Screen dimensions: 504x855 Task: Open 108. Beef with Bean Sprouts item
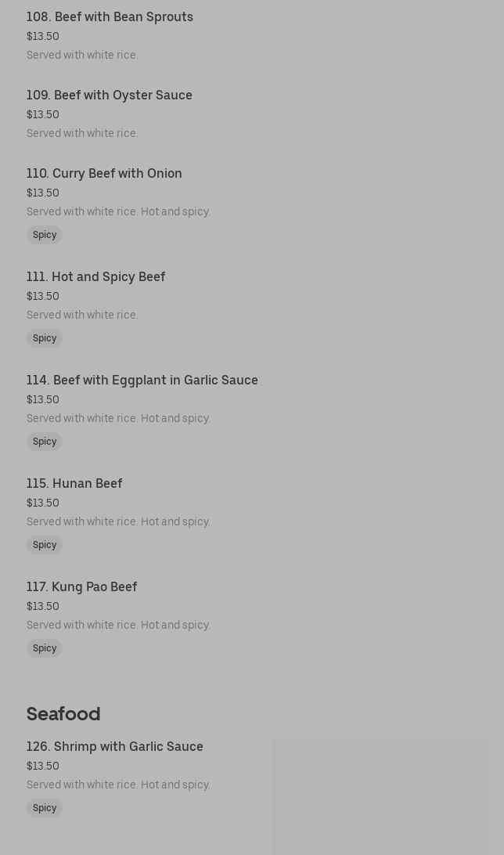110,16
